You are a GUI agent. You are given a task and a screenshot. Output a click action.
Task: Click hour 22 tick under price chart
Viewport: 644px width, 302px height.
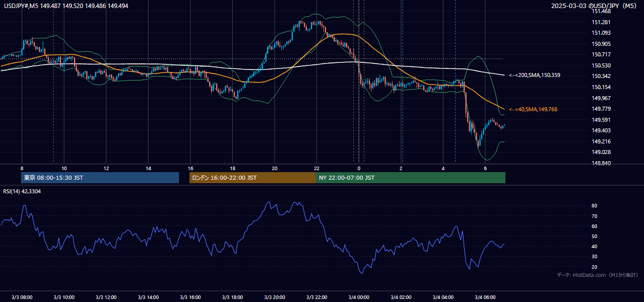(316, 168)
